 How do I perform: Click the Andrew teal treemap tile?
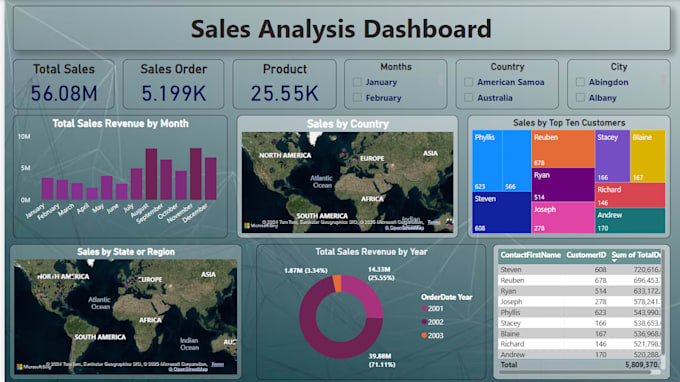[630, 221]
